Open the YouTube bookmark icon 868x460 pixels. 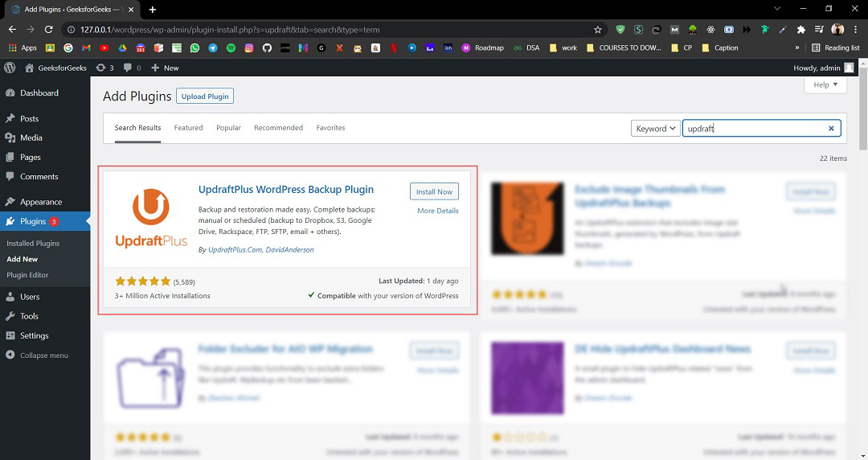point(104,47)
